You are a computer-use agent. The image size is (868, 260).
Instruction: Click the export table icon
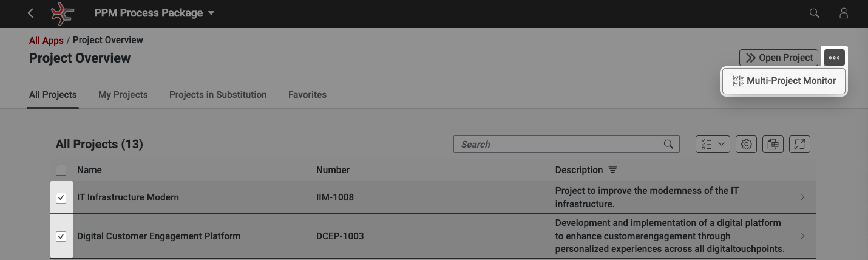pyautogui.click(x=773, y=144)
